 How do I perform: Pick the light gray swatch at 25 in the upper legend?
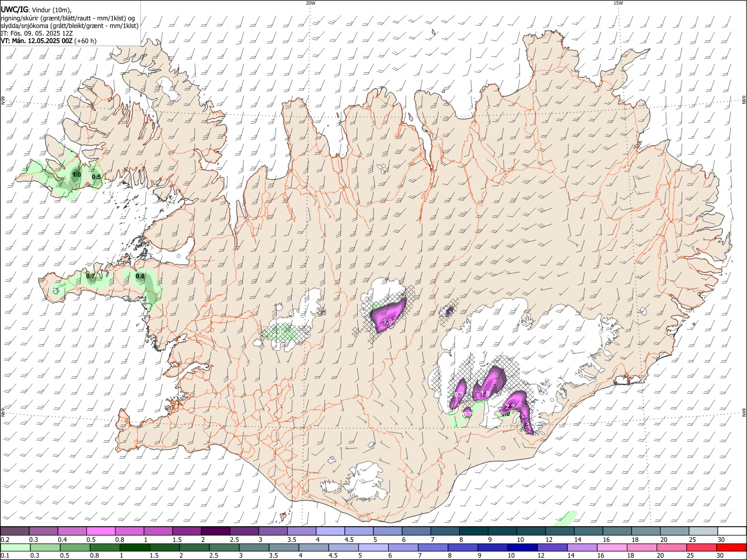pyautogui.click(x=703, y=531)
